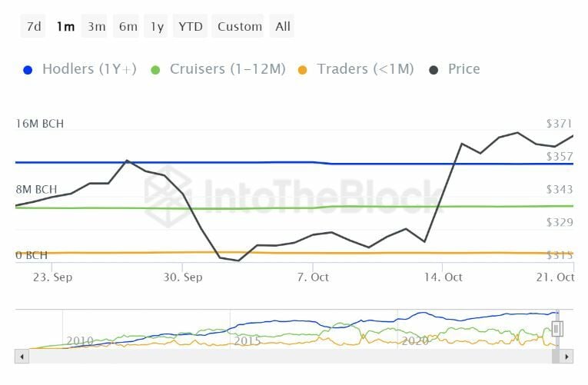Toggle the Traders (<1M) series label
This screenshot has height=385, width=588.
click(365, 69)
